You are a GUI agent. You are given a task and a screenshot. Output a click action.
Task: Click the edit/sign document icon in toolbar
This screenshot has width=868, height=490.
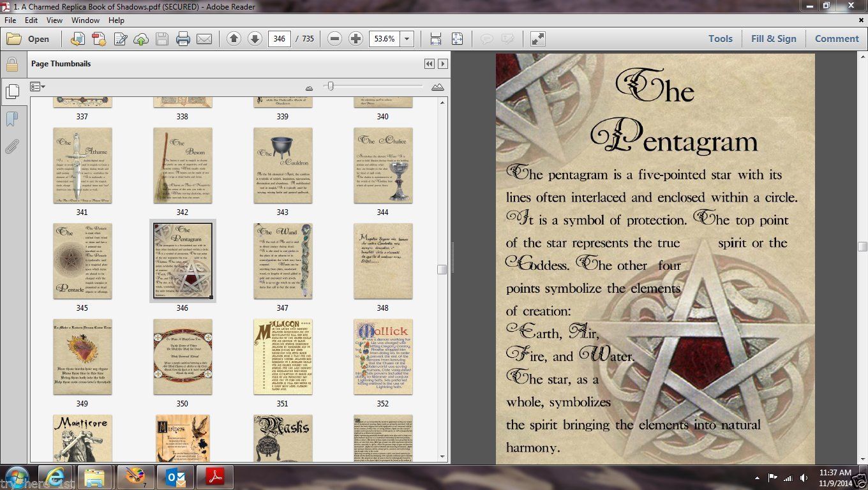[x=120, y=39]
